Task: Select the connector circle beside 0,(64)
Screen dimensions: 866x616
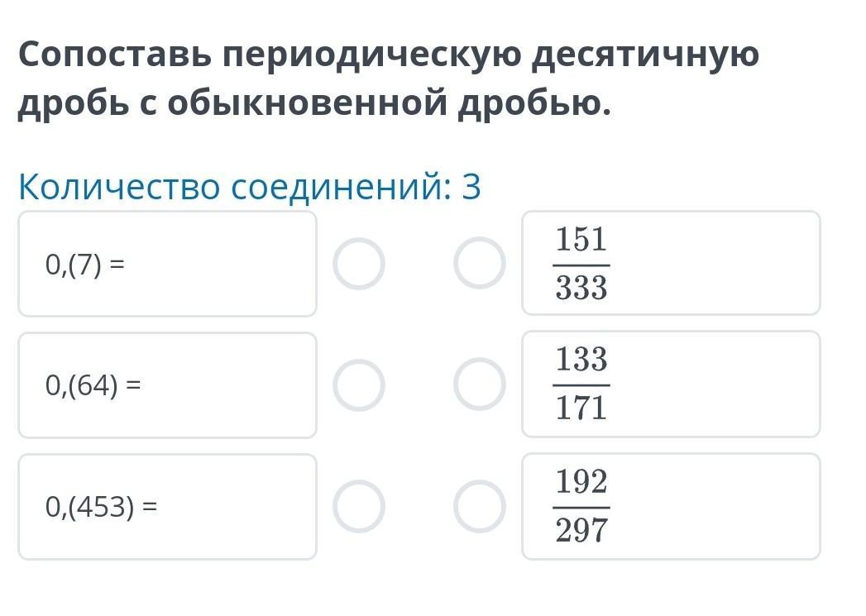Action: coord(359,385)
